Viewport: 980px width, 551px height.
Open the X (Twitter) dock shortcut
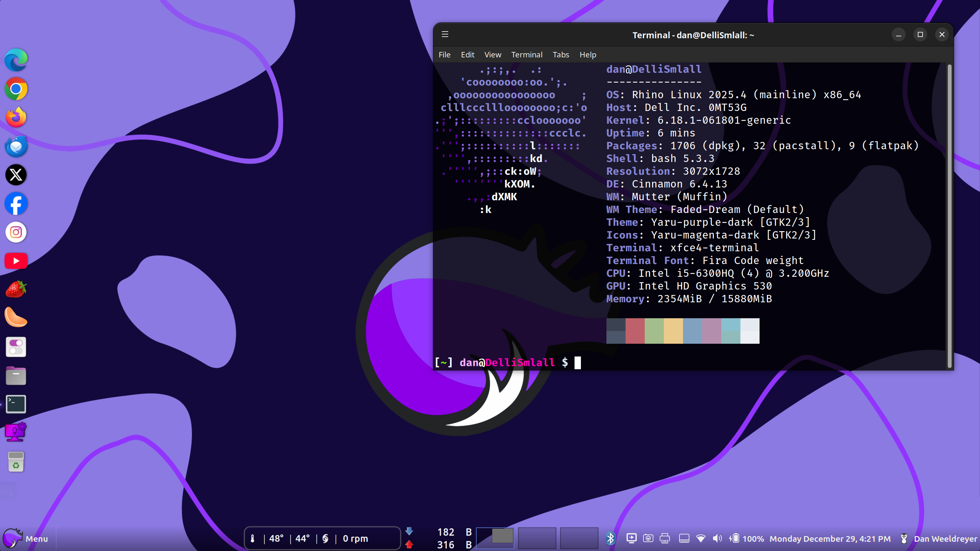16,175
